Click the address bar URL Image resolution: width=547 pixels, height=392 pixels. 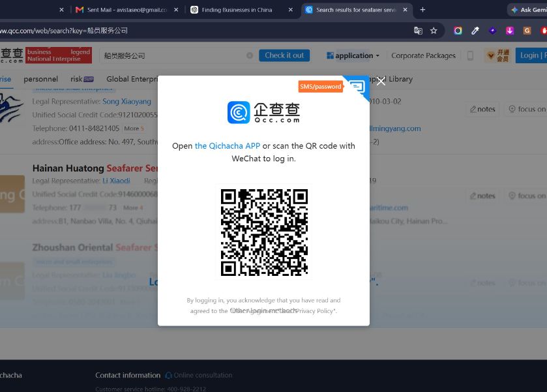tap(64, 31)
